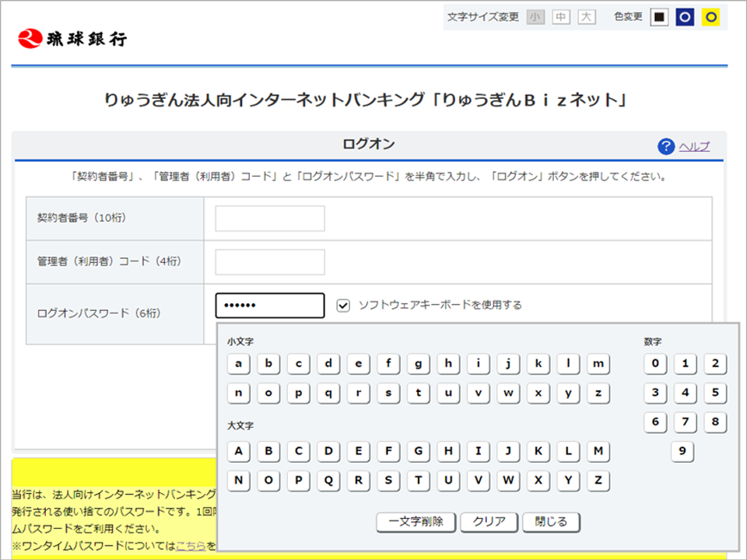Tap the number 1 key
This screenshot has width=747, height=560.
click(686, 364)
